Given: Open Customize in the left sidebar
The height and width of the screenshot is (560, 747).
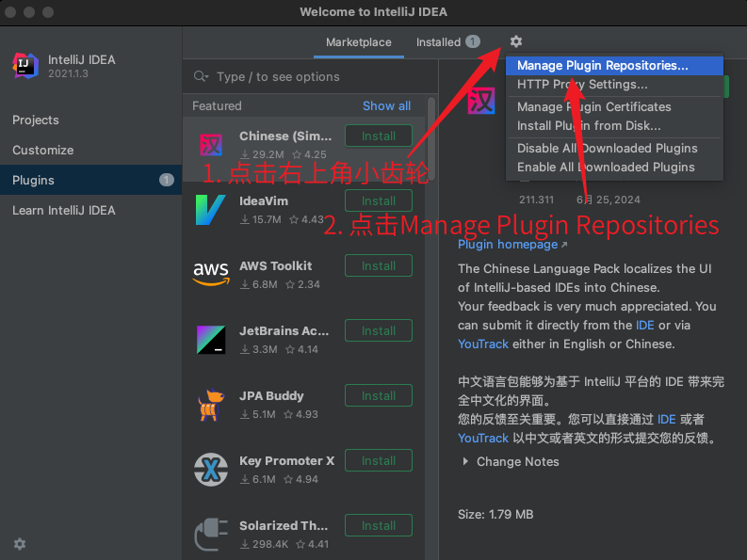Looking at the screenshot, I should (x=42, y=150).
